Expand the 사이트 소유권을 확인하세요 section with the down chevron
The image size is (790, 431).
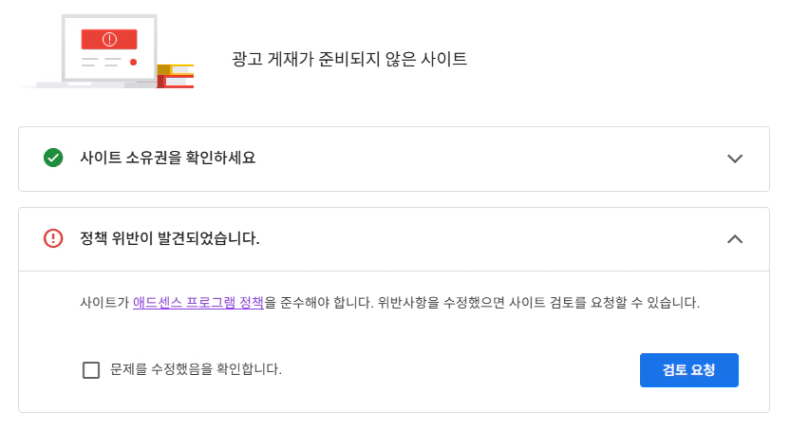(x=735, y=159)
